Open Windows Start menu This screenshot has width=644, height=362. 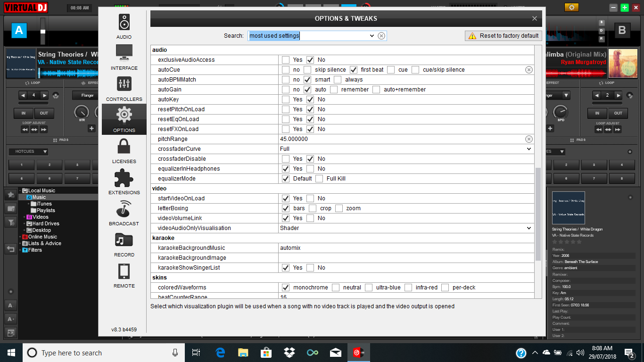tap(11, 353)
